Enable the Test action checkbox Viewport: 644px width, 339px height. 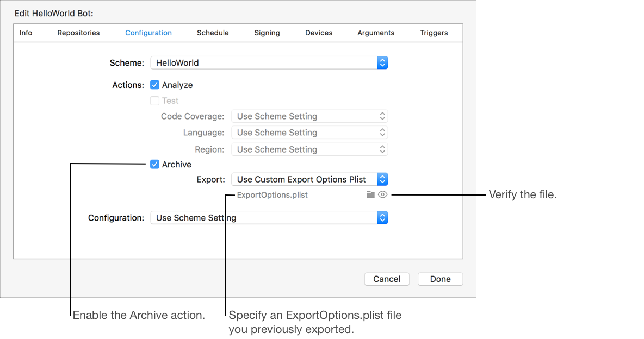155,101
